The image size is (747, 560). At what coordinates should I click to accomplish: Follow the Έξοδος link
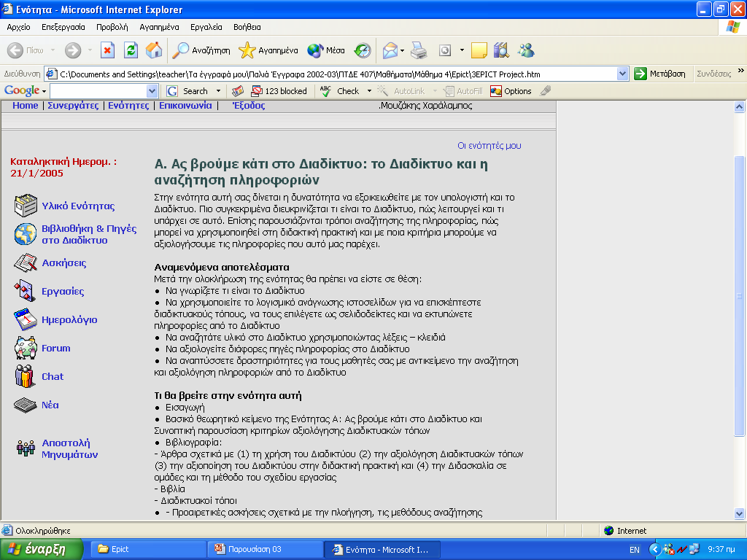point(249,105)
